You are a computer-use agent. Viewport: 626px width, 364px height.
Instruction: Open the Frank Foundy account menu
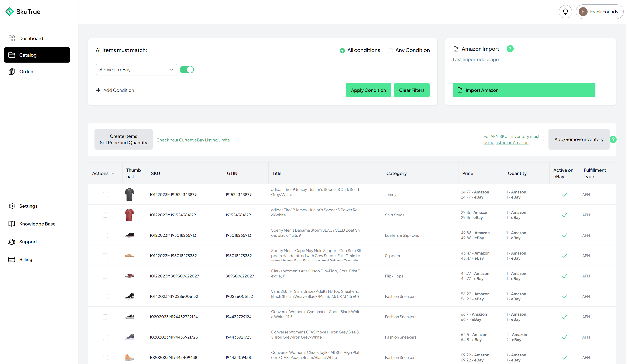point(599,11)
